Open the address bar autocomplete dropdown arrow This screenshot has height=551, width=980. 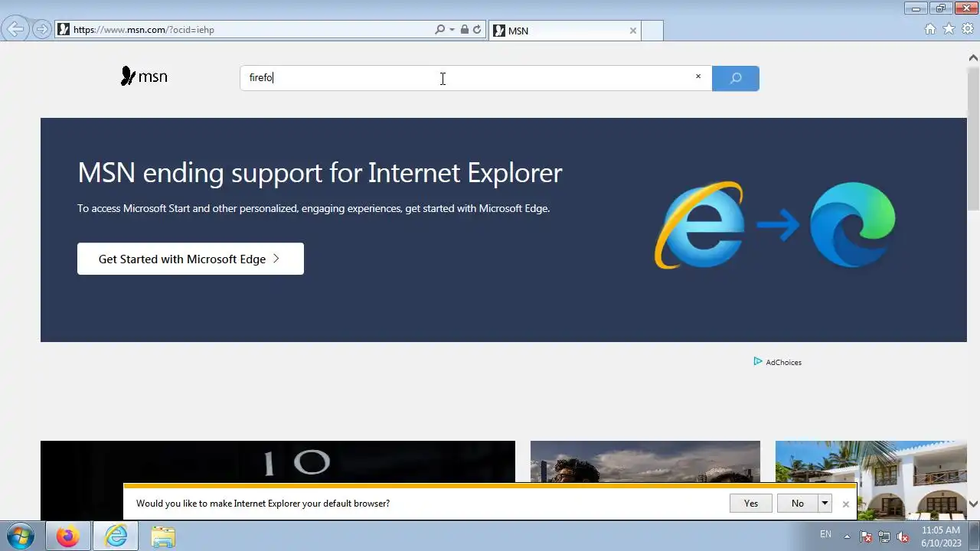pos(452,30)
